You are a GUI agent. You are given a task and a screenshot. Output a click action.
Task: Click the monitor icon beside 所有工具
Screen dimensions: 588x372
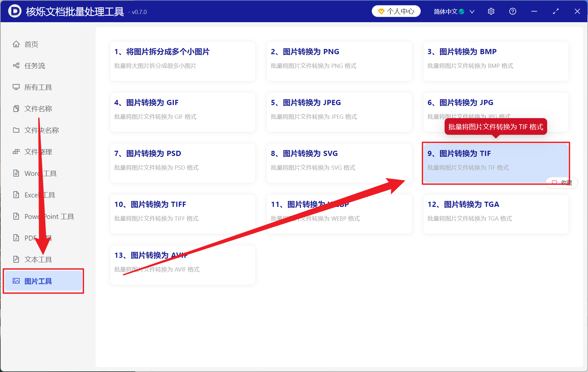16,87
